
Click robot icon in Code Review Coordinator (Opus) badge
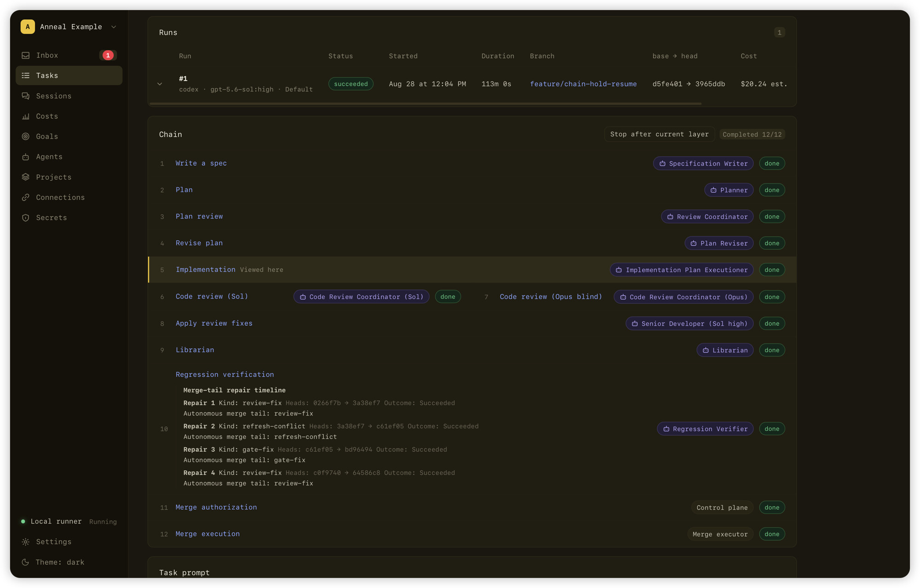(623, 297)
